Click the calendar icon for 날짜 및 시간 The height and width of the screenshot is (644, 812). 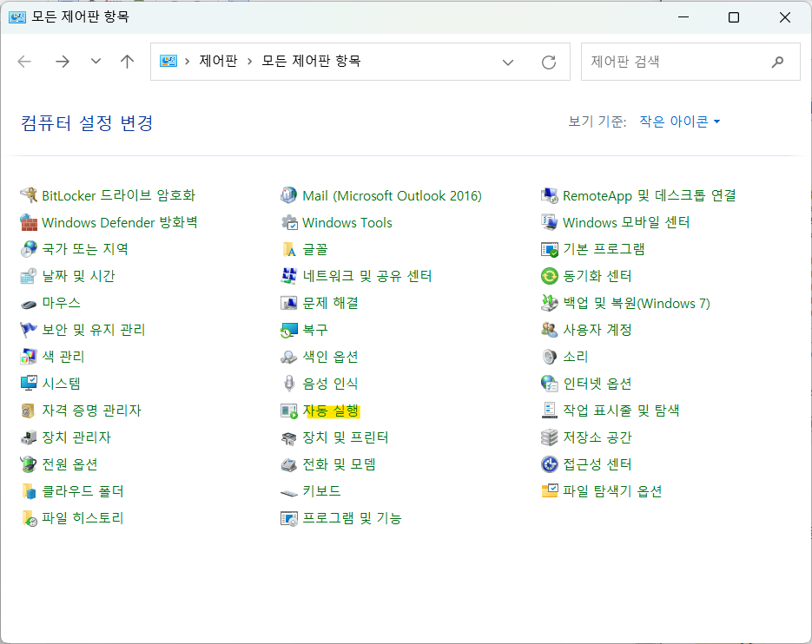(x=29, y=276)
